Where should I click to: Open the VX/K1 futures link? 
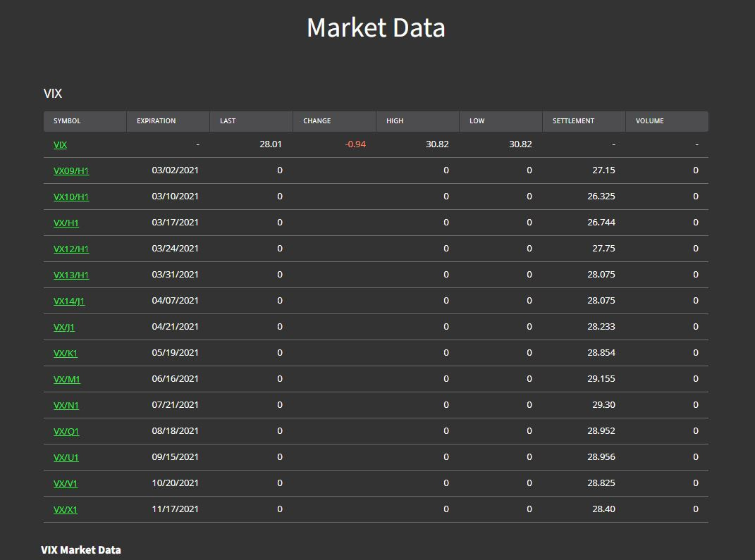pos(66,353)
